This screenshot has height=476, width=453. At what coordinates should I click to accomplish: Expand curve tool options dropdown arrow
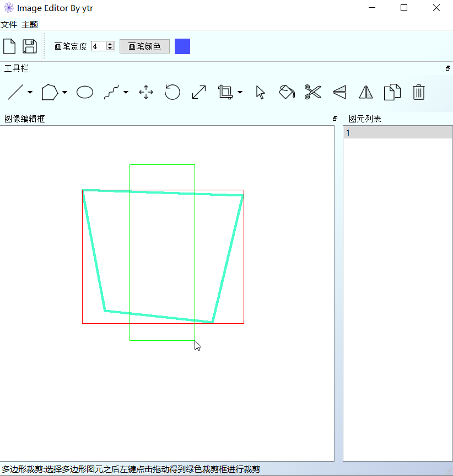click(x=126, y=92)
